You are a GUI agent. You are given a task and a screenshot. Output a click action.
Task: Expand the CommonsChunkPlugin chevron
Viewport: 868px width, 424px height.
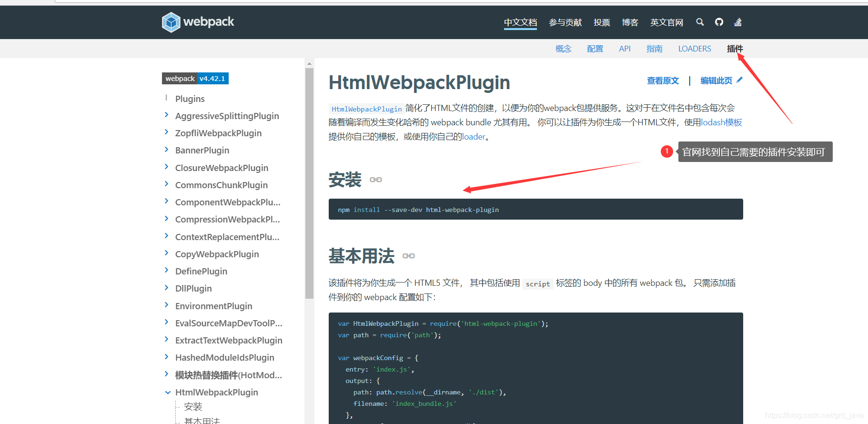pos(166,184)
